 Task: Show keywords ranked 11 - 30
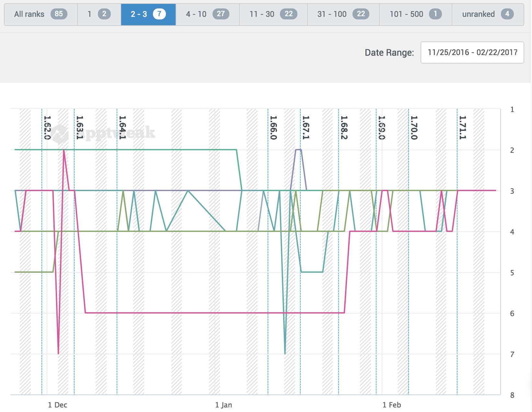(x=273, y=14)
